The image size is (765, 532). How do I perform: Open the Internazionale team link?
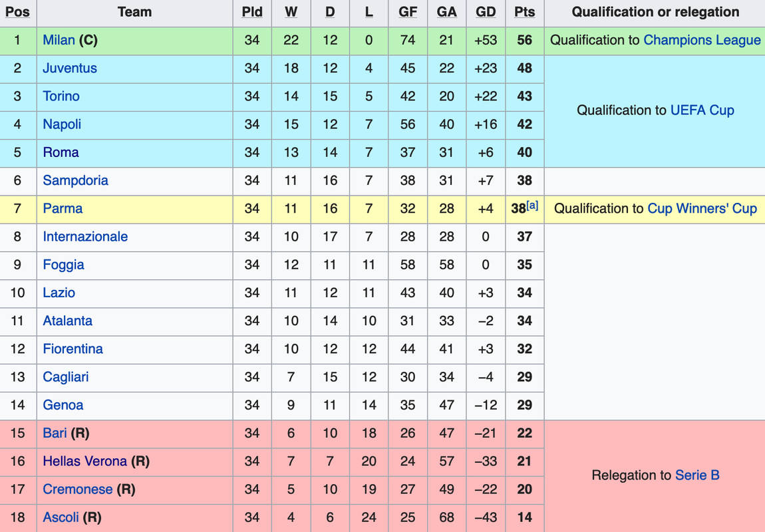pyautogui.click(x=85, y=237)
